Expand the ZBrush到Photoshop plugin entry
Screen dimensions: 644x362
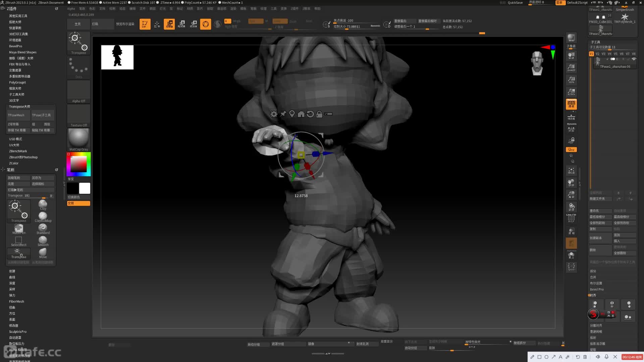[x=23, y=157]
